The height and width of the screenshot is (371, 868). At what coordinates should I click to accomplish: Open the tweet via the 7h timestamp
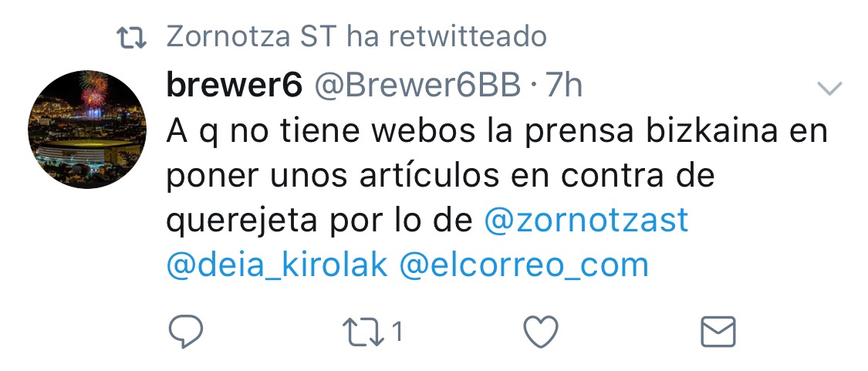564,86
